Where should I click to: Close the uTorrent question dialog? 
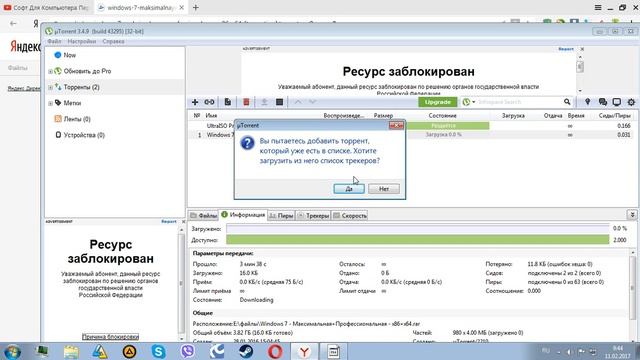point(396,125)
